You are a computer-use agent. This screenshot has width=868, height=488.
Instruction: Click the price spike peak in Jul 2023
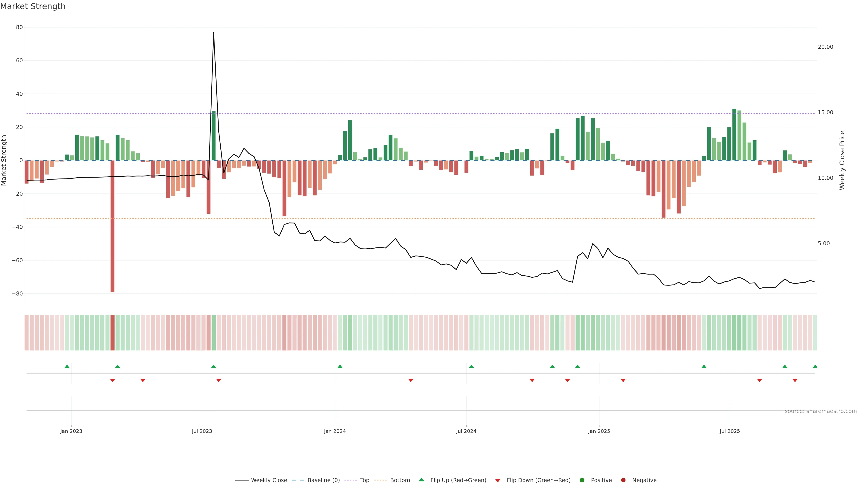[214, 33]
